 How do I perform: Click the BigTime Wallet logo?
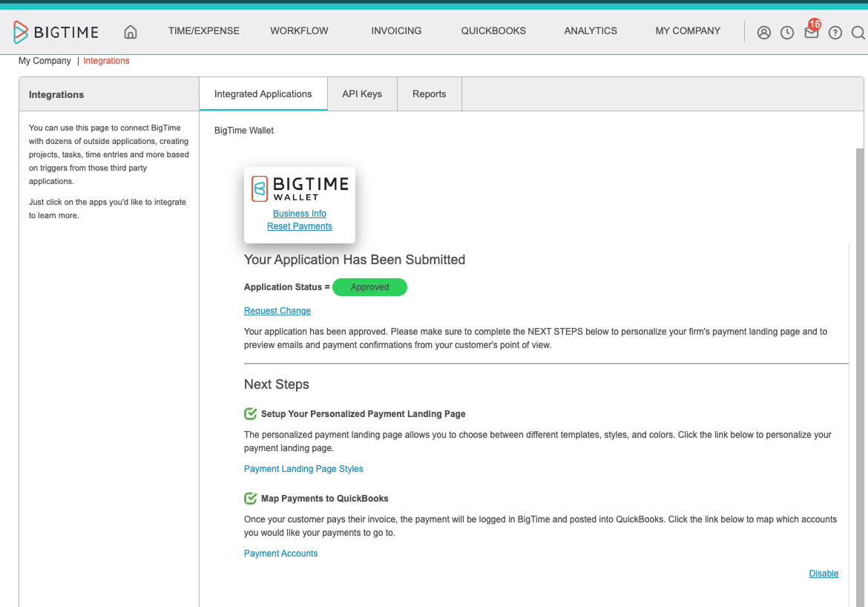click(300, 188)
